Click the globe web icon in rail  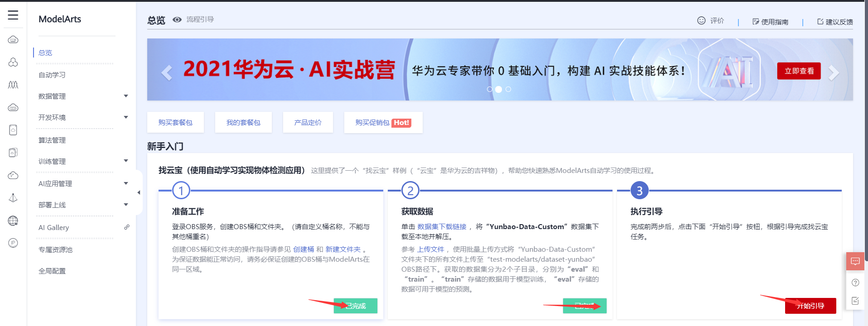click(13, 221)
